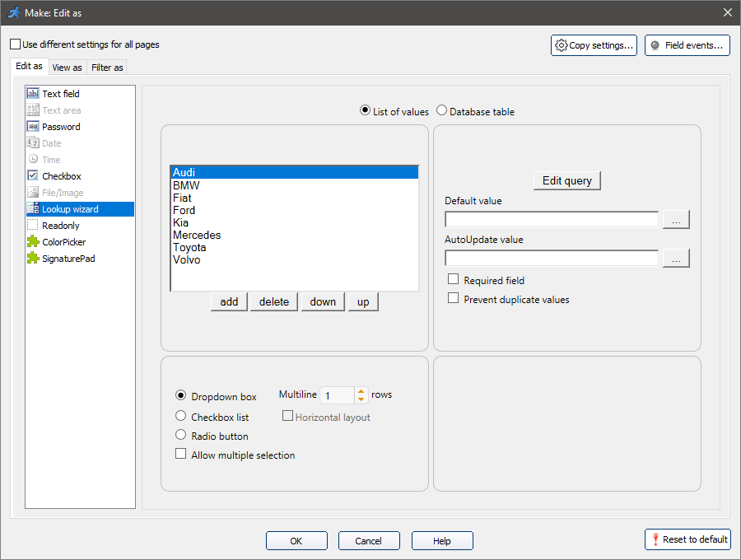Select Fiat in the values list
Viewport: 741px width, 560px height.
coord(186,197)
